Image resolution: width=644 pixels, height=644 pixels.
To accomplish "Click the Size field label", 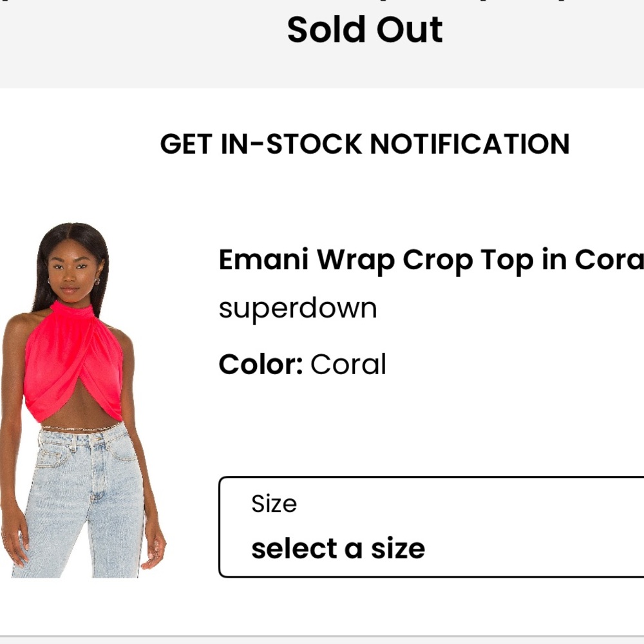I will pyautogui.click(x=274, y=503).
